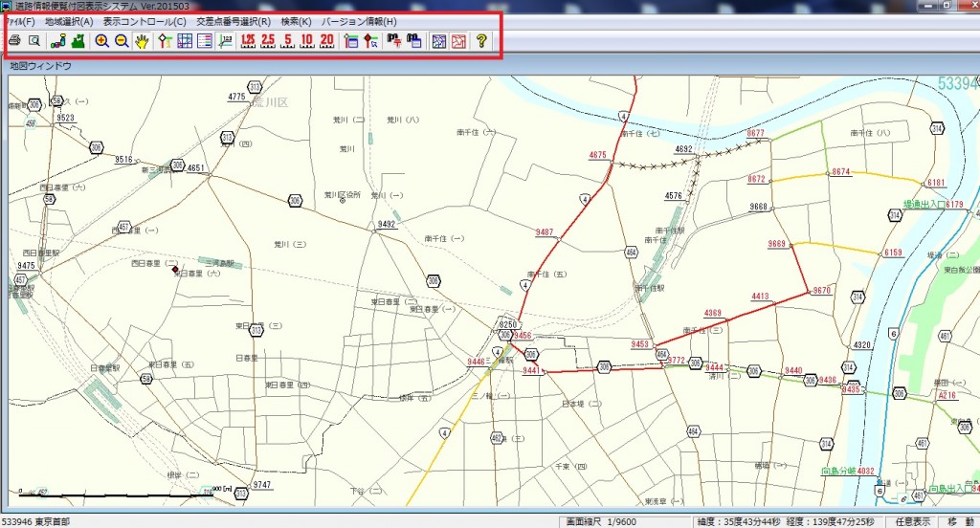Click the blue map view icon
Image resolution: width=980 pixels, height=528 pixels.
438,41
